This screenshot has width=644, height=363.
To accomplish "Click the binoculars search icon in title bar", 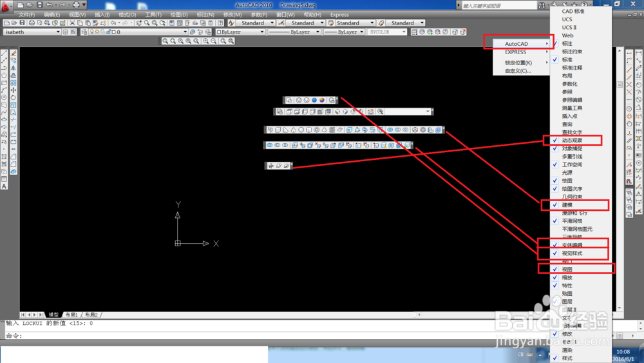I will tap(542, 5).
